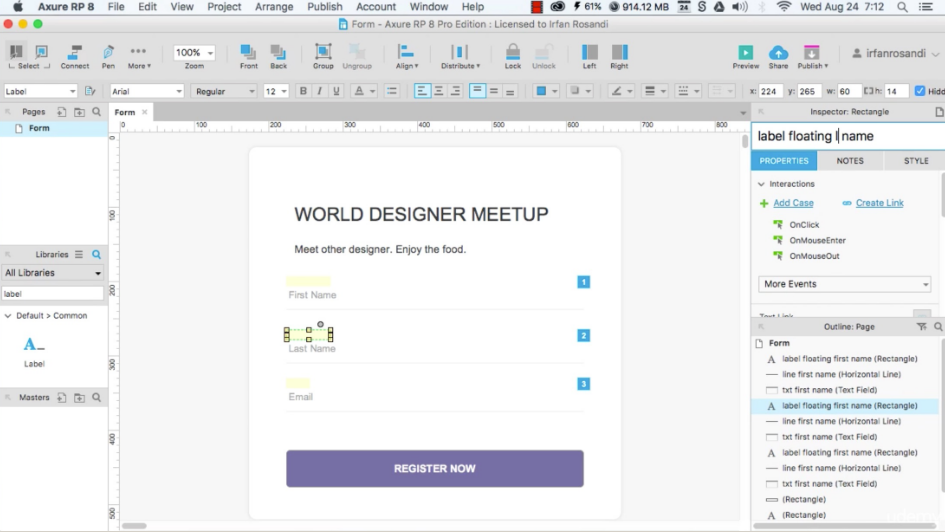Click the REGISTER NOW button
The height and width of the screenshot is (532, 945).
pos(434,468)
